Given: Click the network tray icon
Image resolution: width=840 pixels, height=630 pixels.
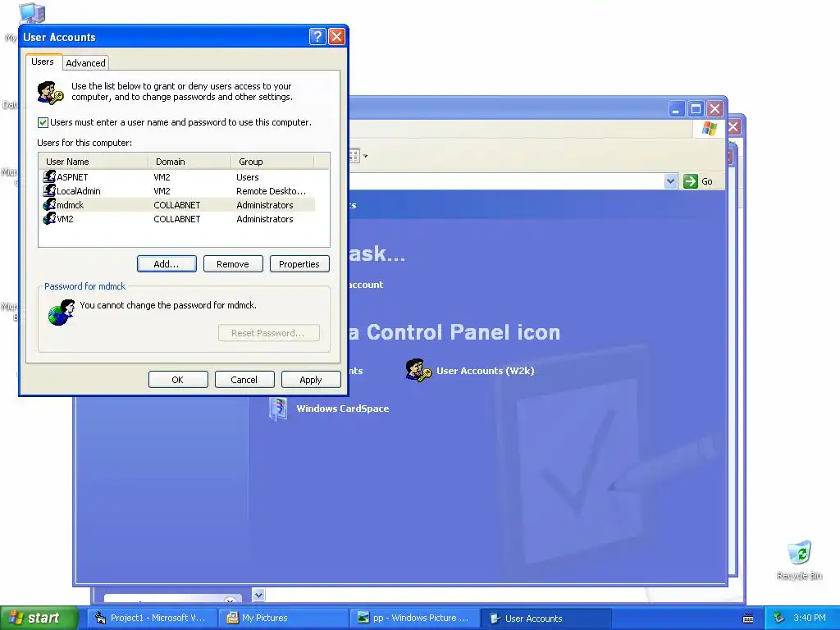Looking at the screenshot, I should [779, 619].
